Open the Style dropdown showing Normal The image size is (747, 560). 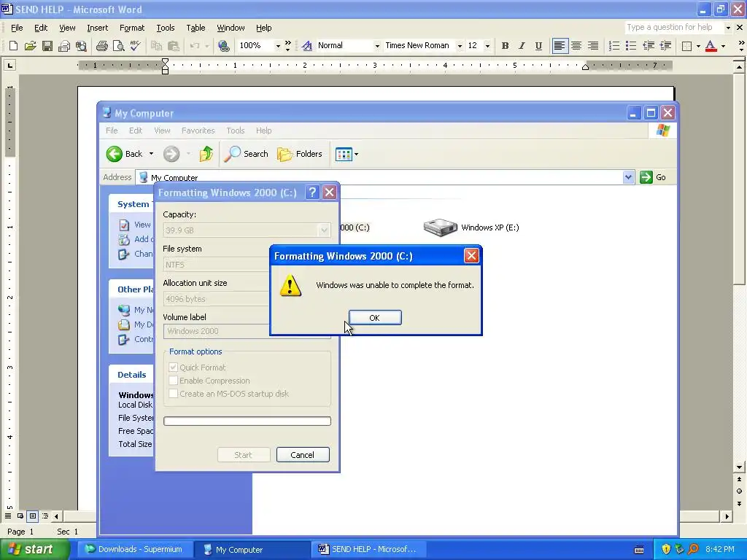(377, 46)
